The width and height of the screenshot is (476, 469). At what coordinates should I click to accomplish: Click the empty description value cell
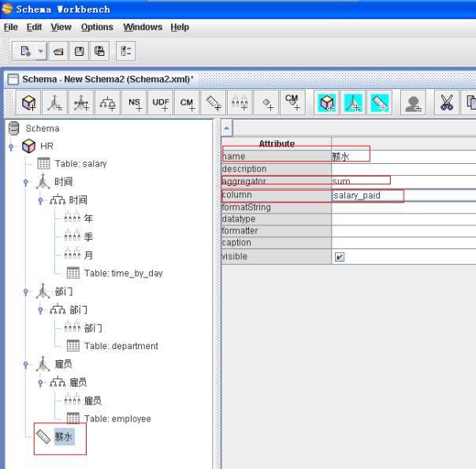pyautogui.click(x=403, y=169)
